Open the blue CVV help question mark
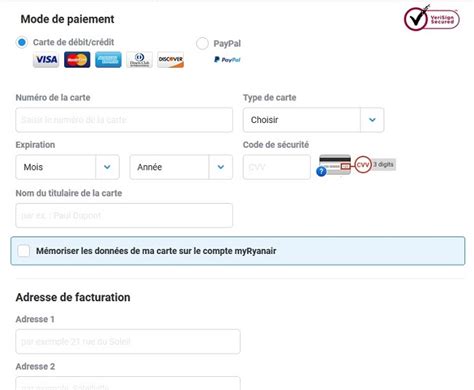Image resolution: width=474 pixels, height=390 pixels. [321, 171]
